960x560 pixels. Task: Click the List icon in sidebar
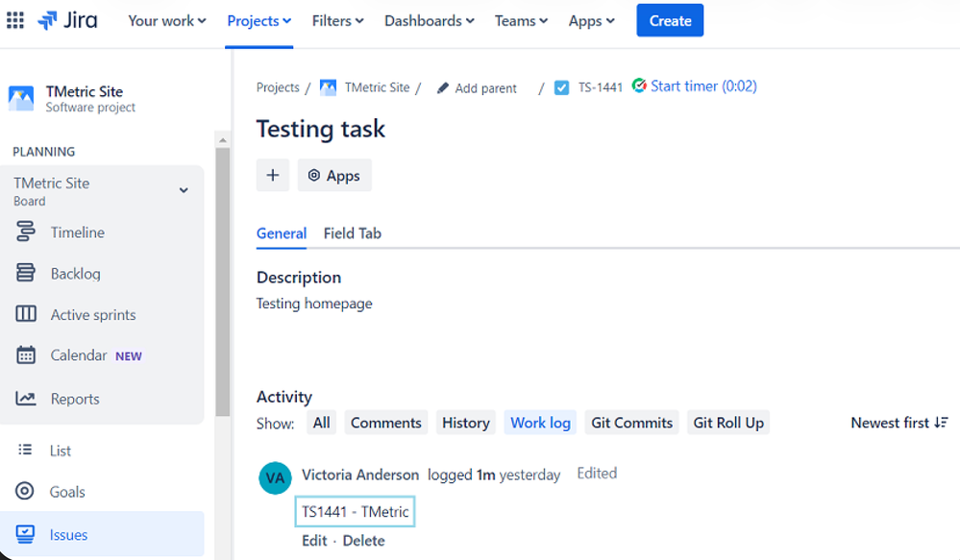click(25, 450)
